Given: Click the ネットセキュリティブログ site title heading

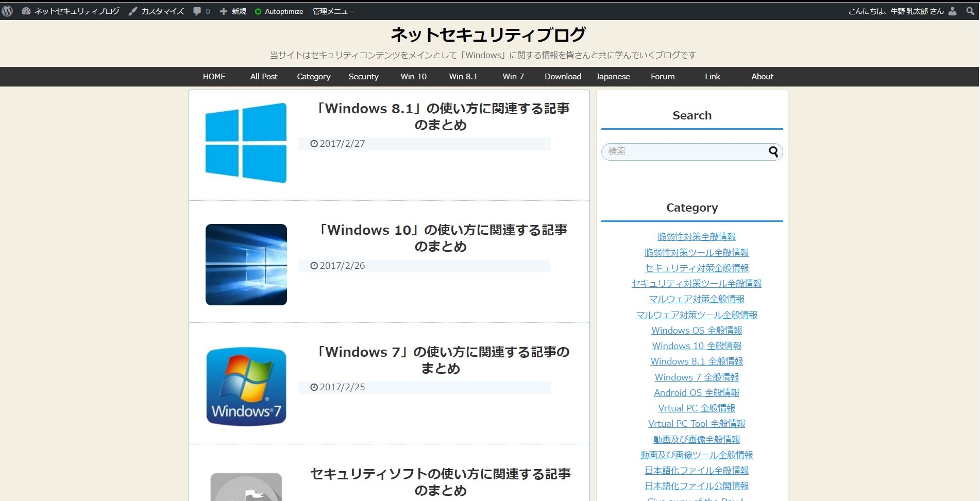Looking at the screenshot, I should [x=488, y=34].
